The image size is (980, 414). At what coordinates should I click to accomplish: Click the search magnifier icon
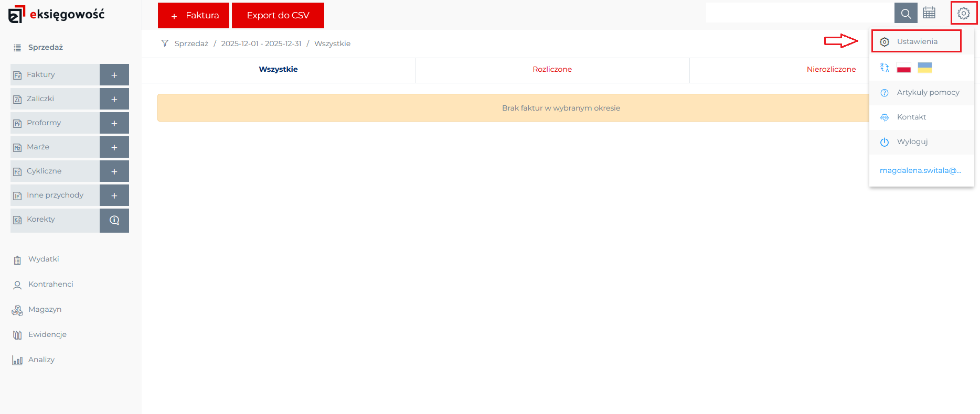[x=906, y=13]
